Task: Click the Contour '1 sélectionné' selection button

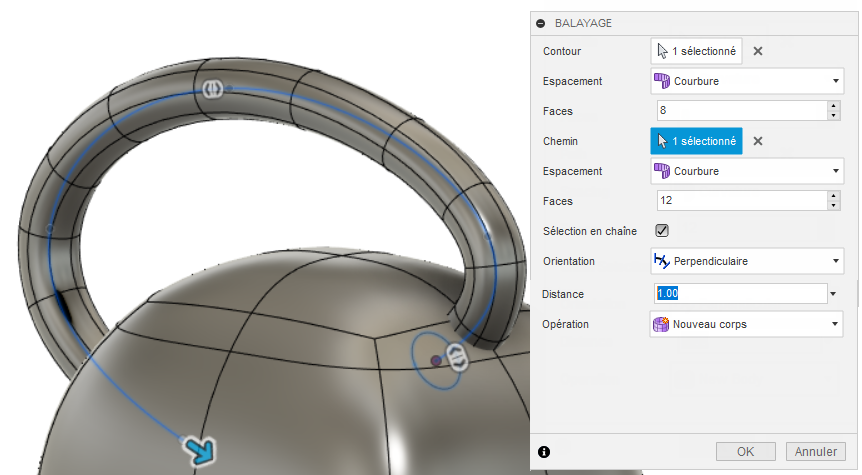Action: pyautogui.click(x=696, y=51)
